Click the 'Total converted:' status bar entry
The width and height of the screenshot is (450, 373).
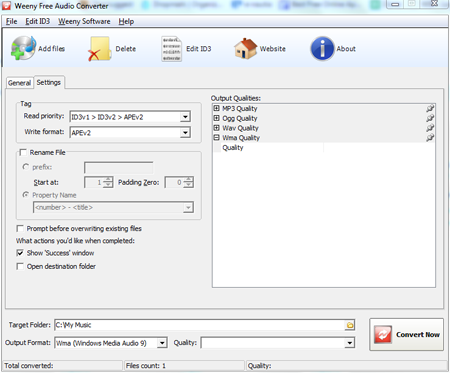(29, 366)
